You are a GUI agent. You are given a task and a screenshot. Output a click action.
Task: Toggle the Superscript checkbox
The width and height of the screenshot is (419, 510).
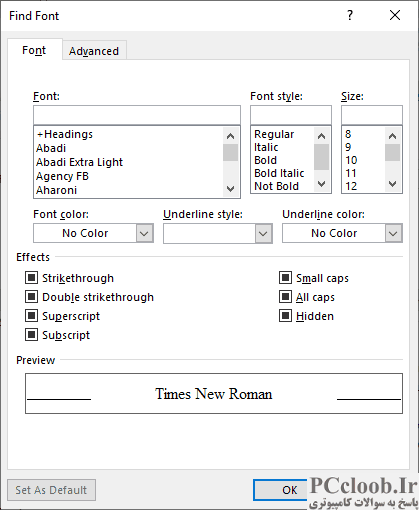point(31,316)
